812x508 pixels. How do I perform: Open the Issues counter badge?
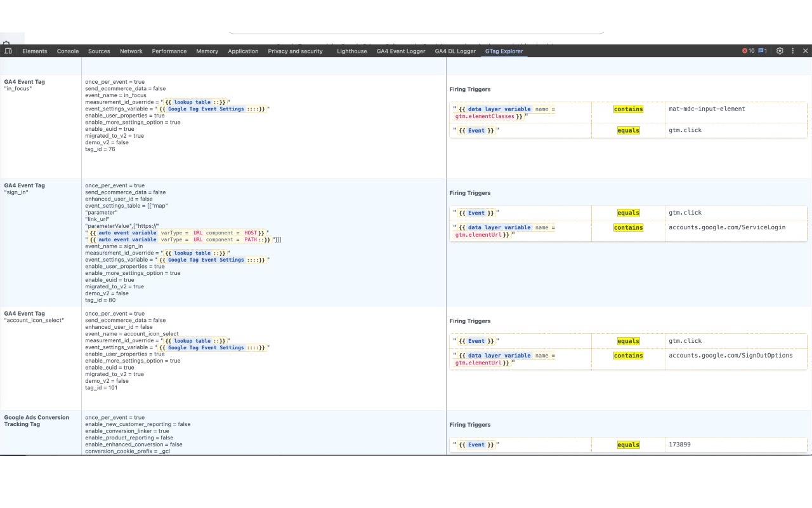(x=763, y=51)
